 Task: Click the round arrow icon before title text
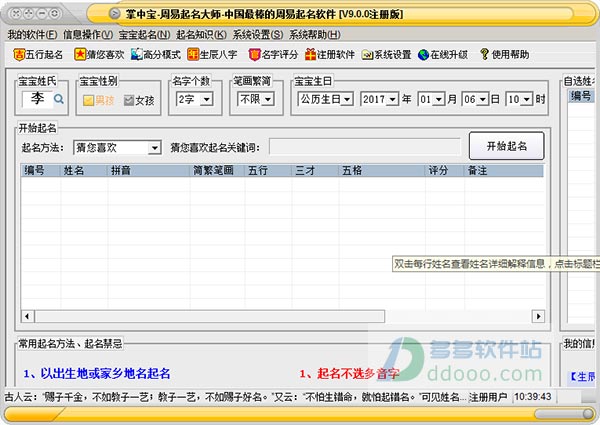tap(114, 14)
